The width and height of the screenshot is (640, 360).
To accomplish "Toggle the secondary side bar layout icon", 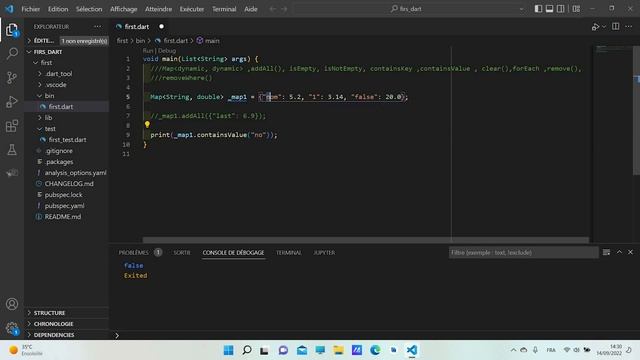I will (x=561, y=9).
